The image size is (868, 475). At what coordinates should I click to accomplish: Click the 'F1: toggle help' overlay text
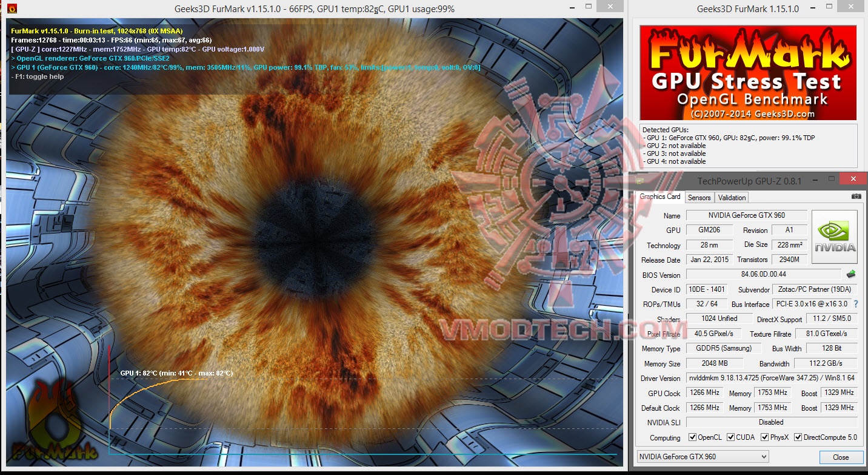pos(38,76)
